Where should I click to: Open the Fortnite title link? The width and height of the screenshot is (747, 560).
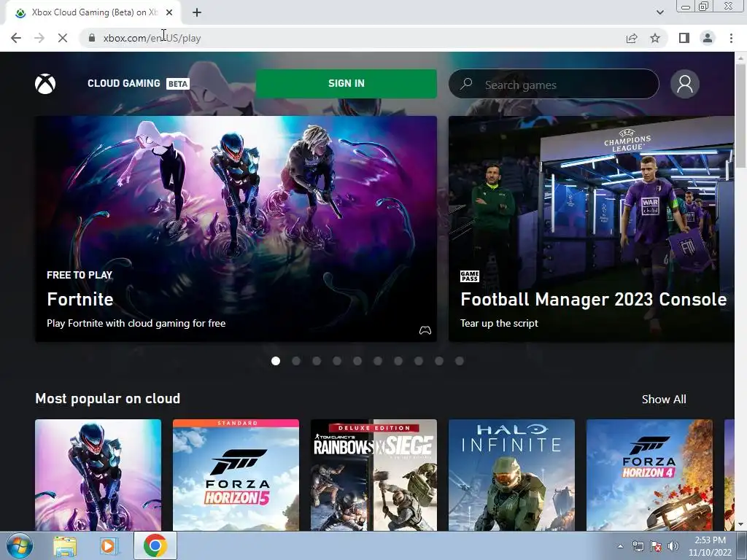(80, 299)
